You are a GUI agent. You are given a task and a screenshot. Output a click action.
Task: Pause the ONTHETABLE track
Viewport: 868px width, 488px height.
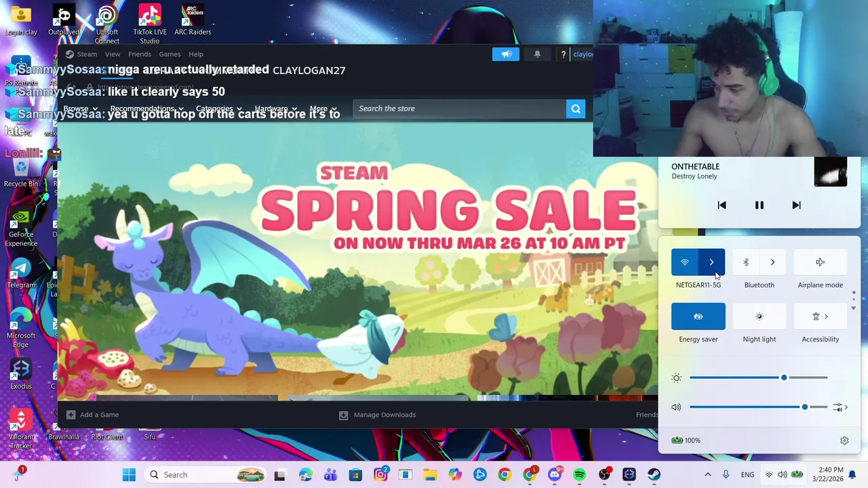click(x=759, y=205)
